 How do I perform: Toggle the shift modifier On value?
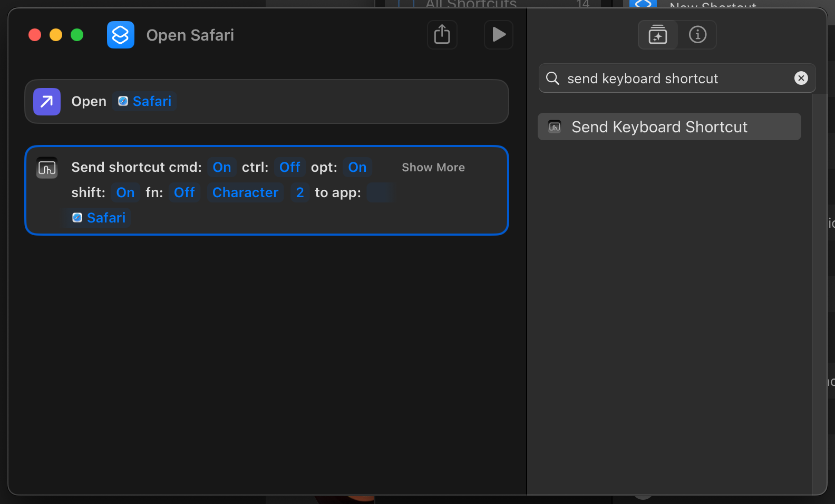(125, 192)
